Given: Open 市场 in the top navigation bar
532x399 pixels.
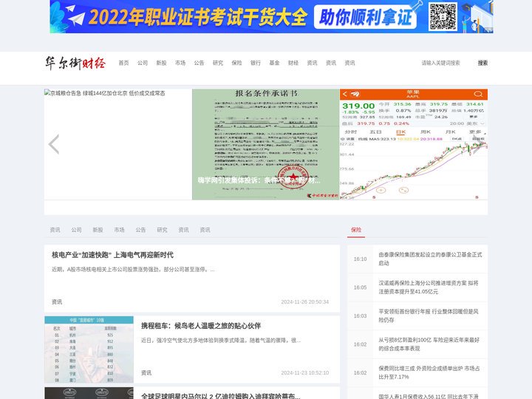Looking at the screenshot, I should click(x=180, y=63).
